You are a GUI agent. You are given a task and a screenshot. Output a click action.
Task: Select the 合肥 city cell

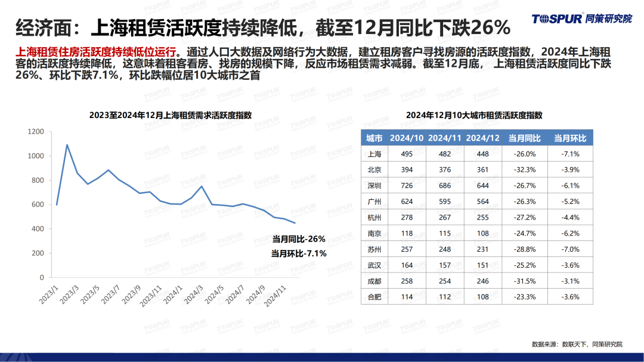[x=374, y=296]
